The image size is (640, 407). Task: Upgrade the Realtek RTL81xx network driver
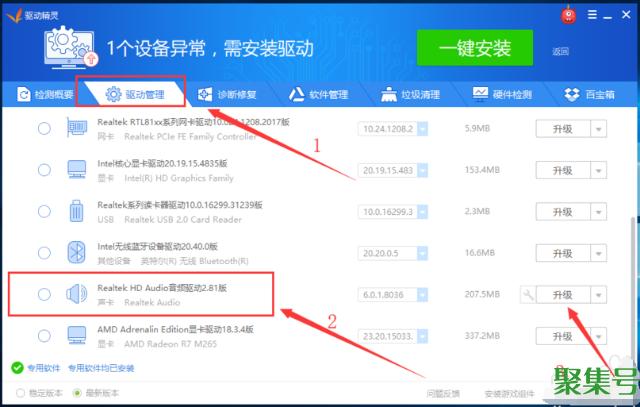pos(563,129)
